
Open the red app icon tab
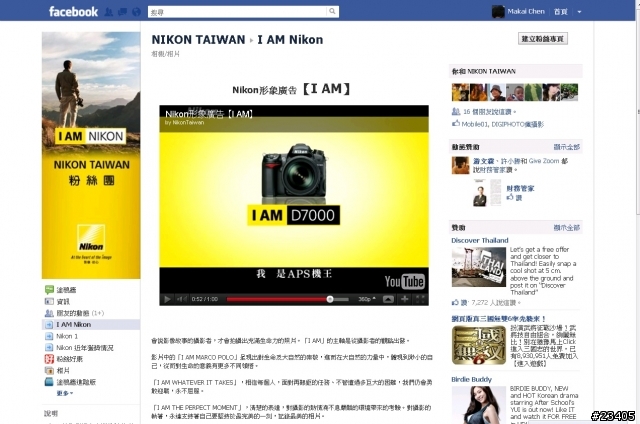(64, 359)
